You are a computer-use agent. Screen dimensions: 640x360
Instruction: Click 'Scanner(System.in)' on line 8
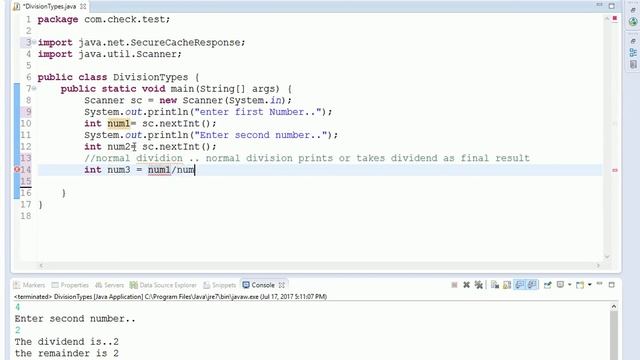point(235,100)
